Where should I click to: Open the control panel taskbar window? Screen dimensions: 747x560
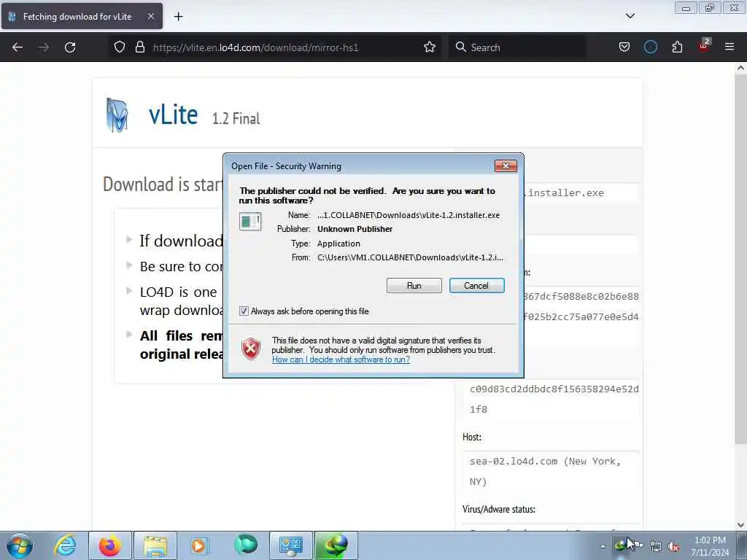click(290, 545)
